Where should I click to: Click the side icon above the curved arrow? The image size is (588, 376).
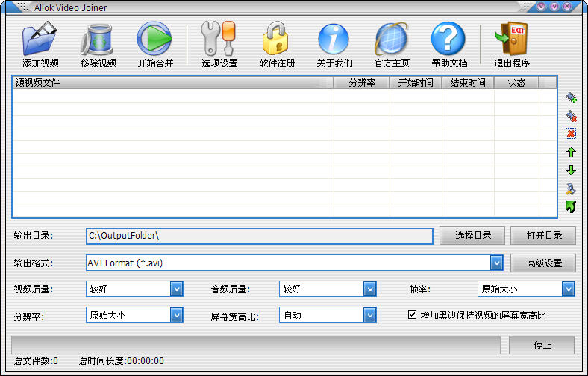(571, 188)
